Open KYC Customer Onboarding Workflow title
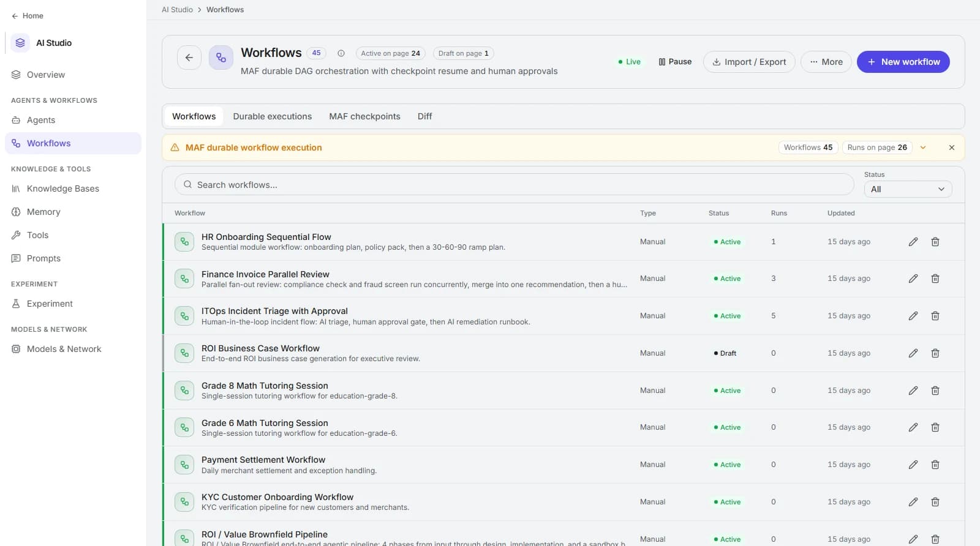 pos(277,497)
